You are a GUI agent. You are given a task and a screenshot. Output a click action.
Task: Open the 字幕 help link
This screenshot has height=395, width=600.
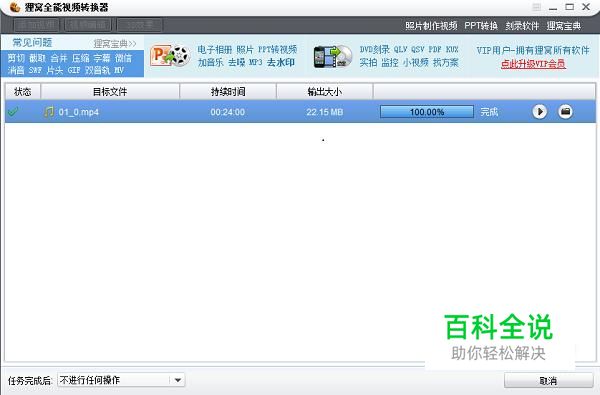click(102, 58)
